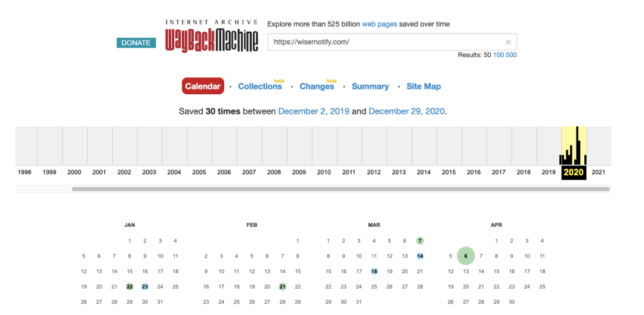Open the January 22 snapshot

coord(130,287)
